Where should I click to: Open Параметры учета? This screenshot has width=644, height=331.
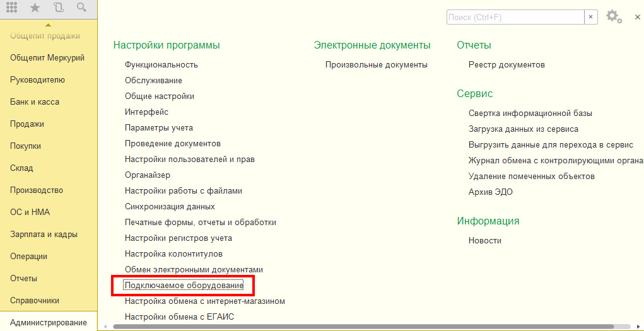click(159, 128)
